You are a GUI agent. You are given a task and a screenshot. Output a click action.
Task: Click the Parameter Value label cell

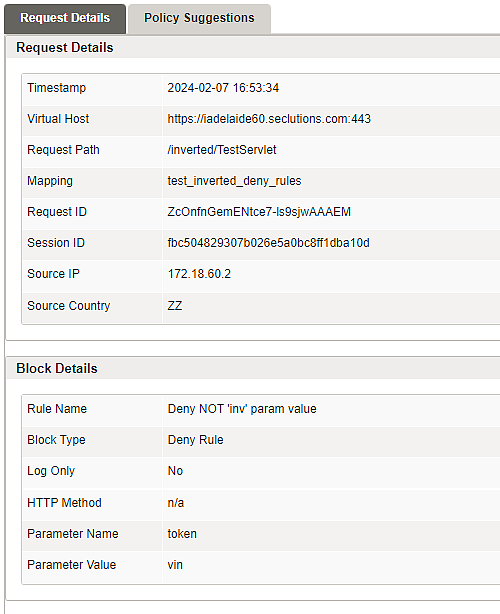[x=92, y=567]
